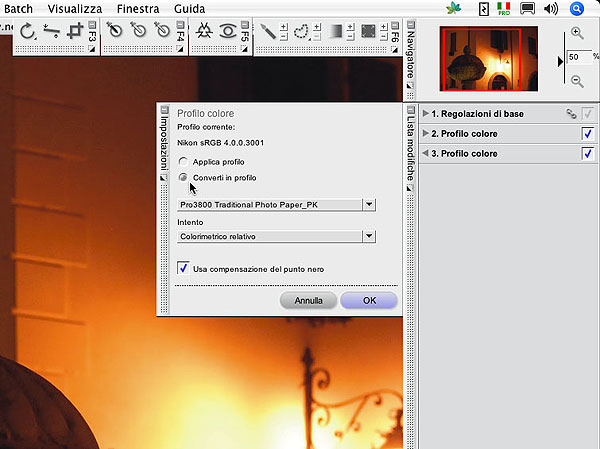Viewport: 600px width, 449px height.
Task: Pick the neutral control point tool
Action: point(138,31)
